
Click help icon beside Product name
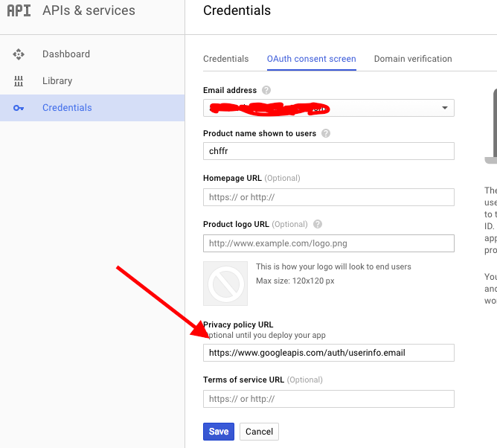click(x=326, y=133)
